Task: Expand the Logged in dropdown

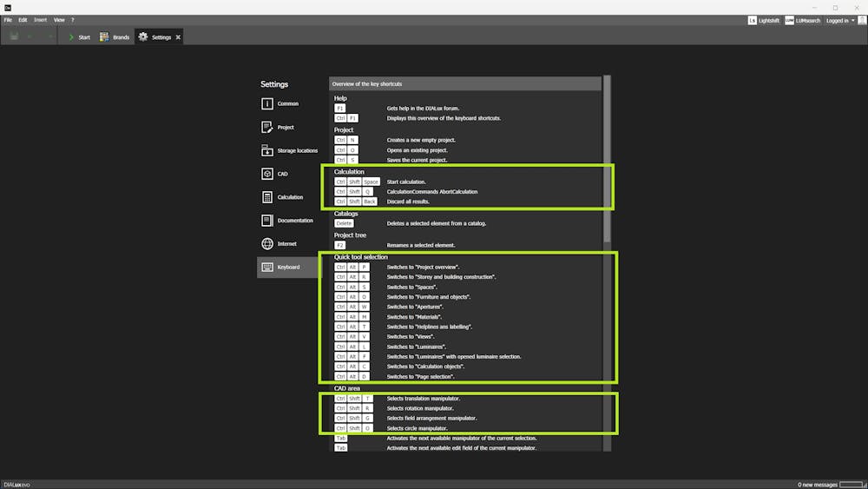Action: pos(840,21)
